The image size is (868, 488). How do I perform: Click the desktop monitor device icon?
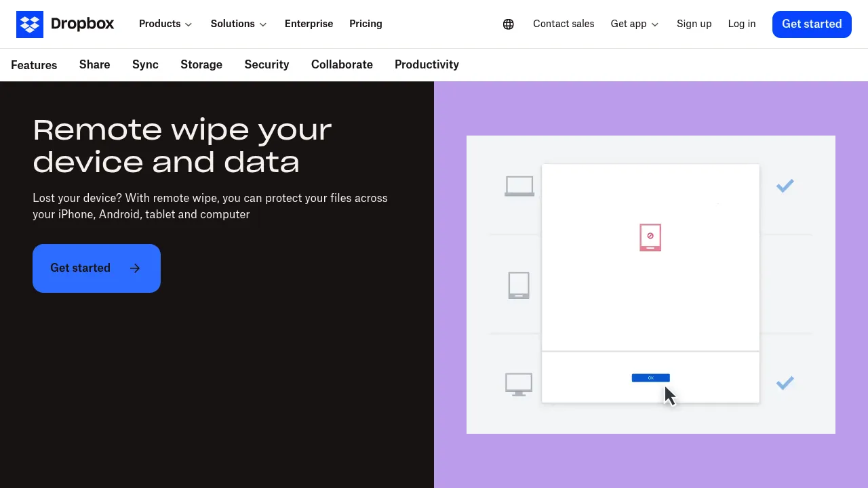click(519, 384)
